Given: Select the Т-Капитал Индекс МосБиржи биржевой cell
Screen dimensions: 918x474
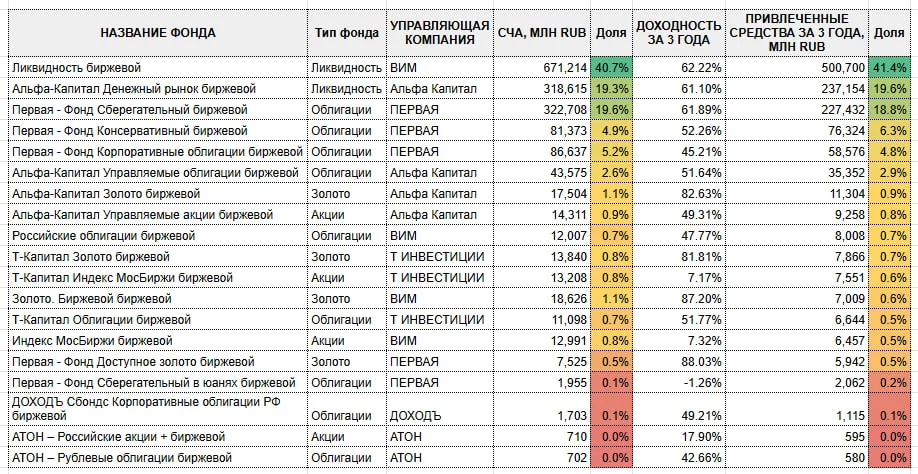Looking at the screenshot, I should pyautogui.click(x=157, y=278).
